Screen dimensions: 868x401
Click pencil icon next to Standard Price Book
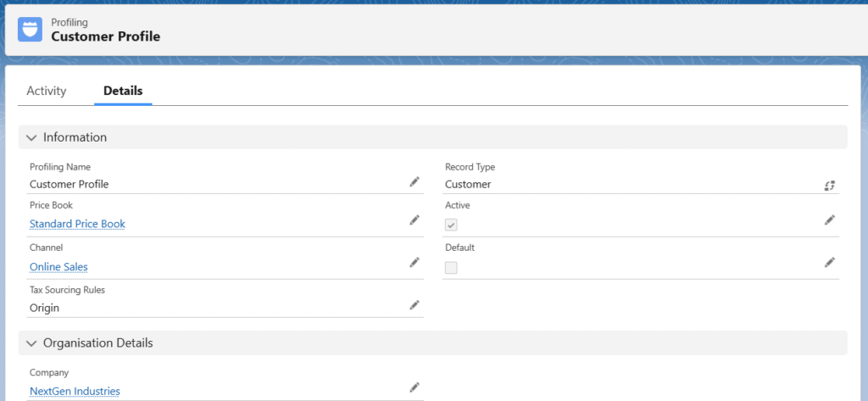[415, 220]
